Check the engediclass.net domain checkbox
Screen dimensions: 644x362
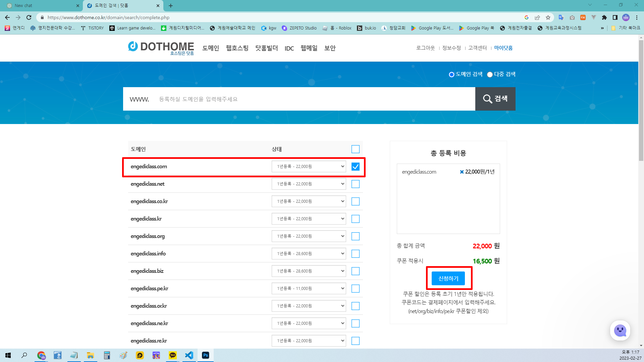click(x=355, y=184)
